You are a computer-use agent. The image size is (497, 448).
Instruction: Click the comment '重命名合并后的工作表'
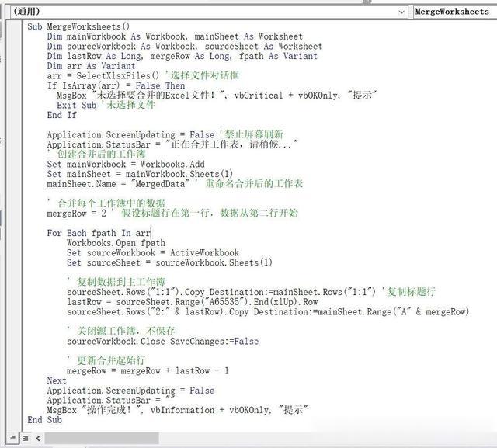click(x=254, y=183)
